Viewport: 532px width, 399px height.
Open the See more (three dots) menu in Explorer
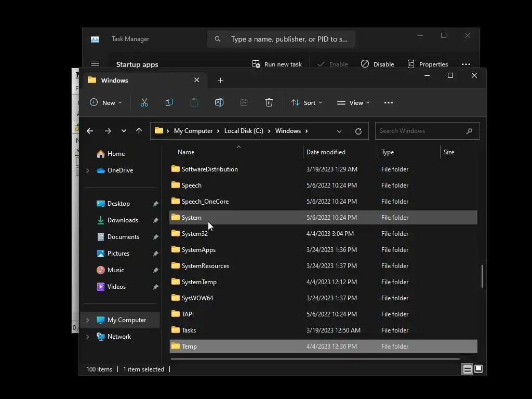[x=389, y=103]
